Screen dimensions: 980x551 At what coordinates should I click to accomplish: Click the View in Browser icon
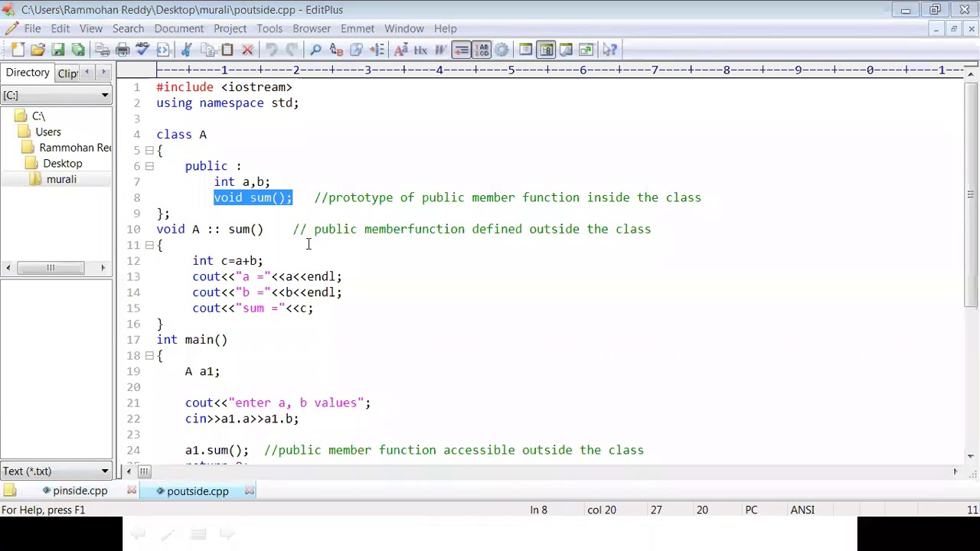tap(162, 50)
